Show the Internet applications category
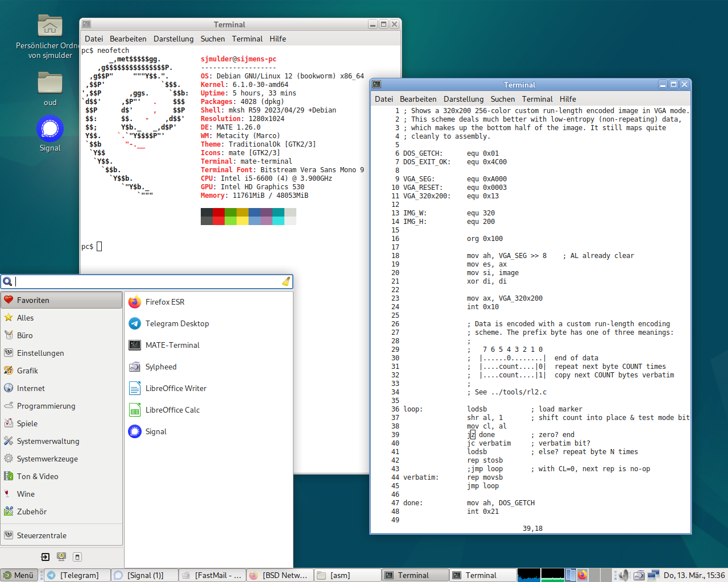Image resolution: width=728 pixels, height=582 pixels. [31, 388]
